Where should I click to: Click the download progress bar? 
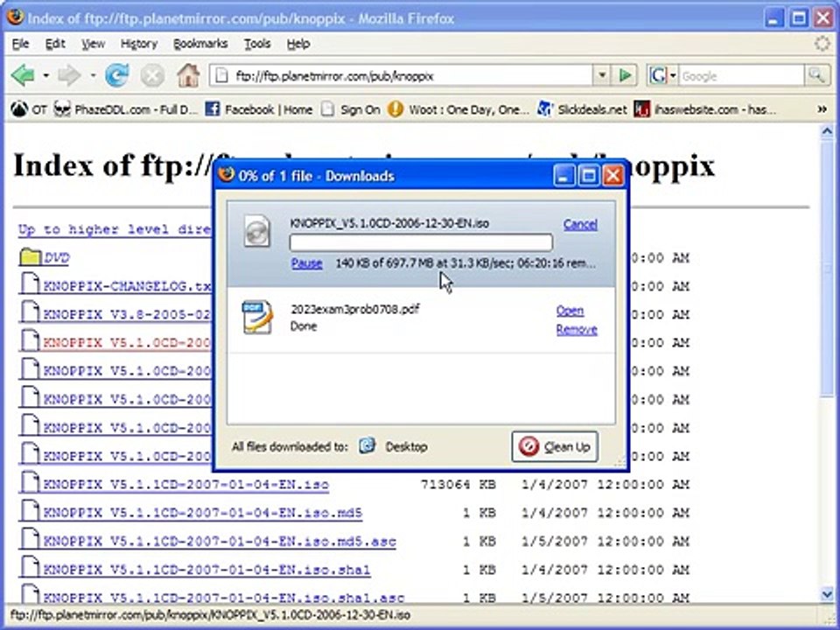(x=421, y=242)
